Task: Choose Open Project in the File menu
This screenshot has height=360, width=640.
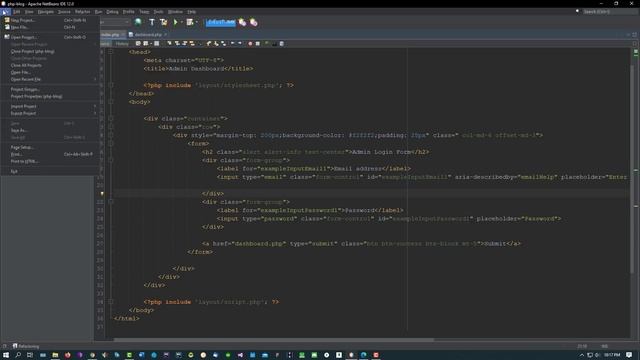Action: [49, 37]
